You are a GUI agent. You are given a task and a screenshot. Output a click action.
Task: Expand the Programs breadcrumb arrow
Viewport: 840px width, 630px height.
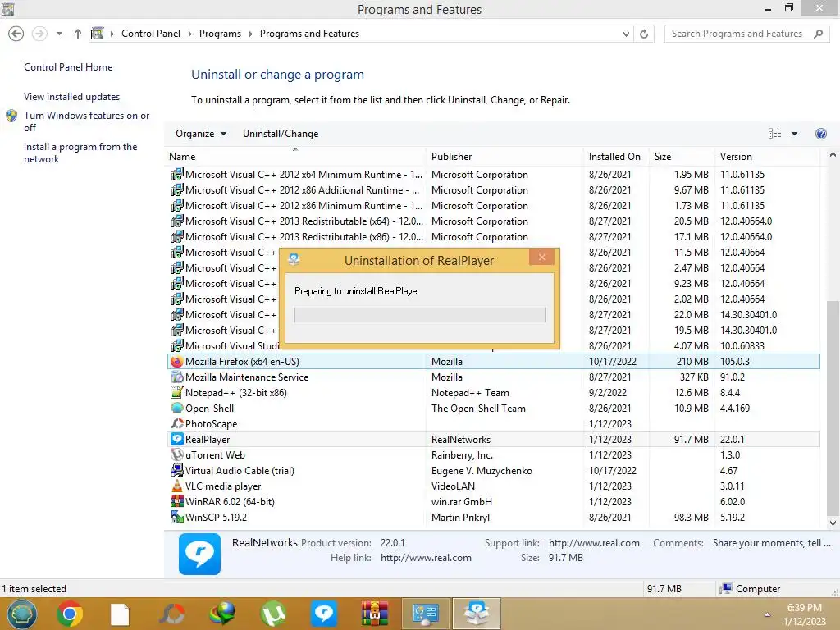(x=250, y=34)
